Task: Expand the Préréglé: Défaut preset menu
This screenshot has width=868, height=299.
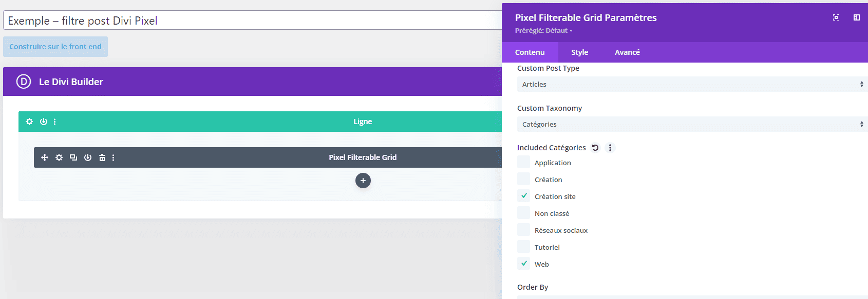Action: tap(543, 31)
